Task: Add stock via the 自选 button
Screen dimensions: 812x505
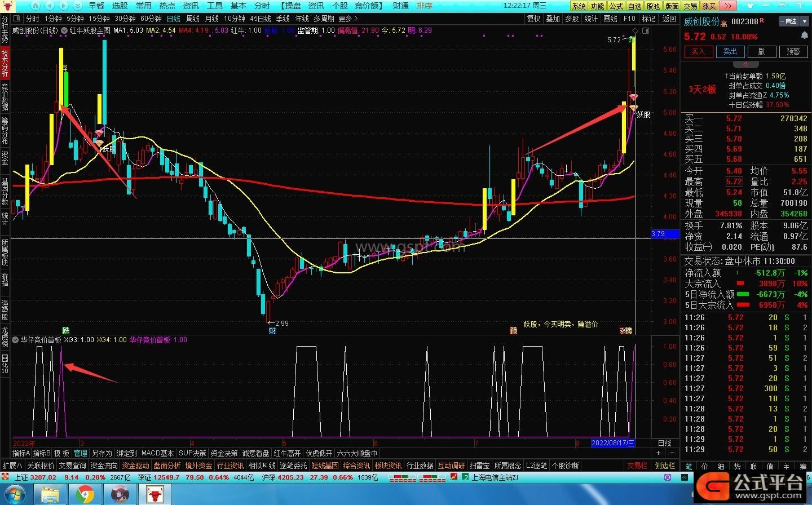Action: [790, 21]
